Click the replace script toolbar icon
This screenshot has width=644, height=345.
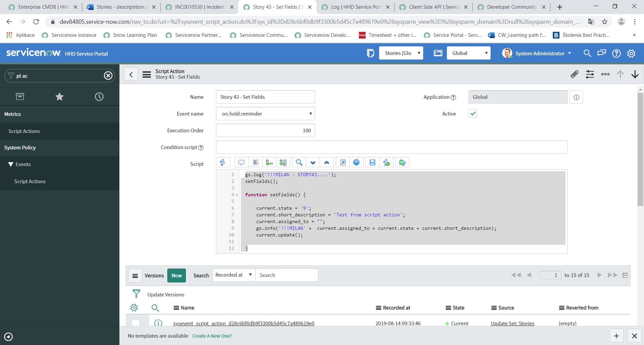pos(269,162)
